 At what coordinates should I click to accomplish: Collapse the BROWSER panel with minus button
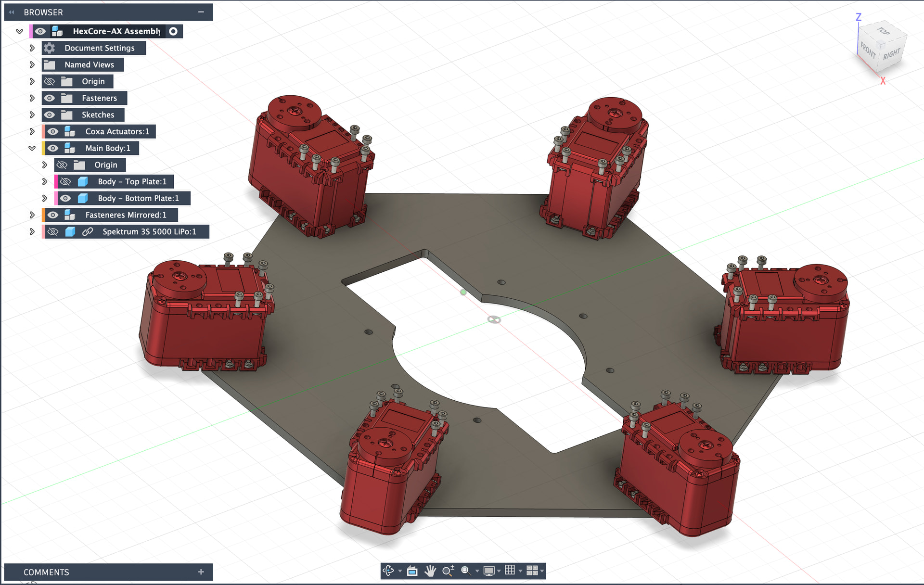click(x=201, y=12)
